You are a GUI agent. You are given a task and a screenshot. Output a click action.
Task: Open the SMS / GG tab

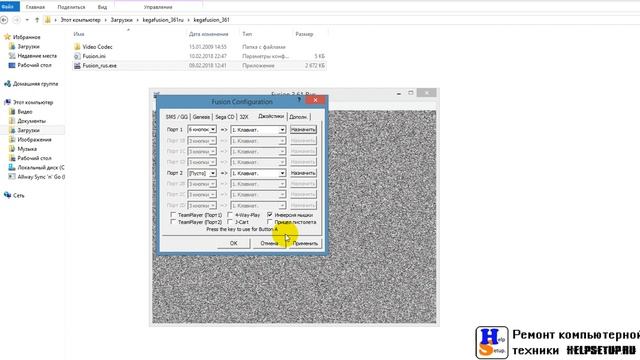pyautogui.click(x=177, y=117)
